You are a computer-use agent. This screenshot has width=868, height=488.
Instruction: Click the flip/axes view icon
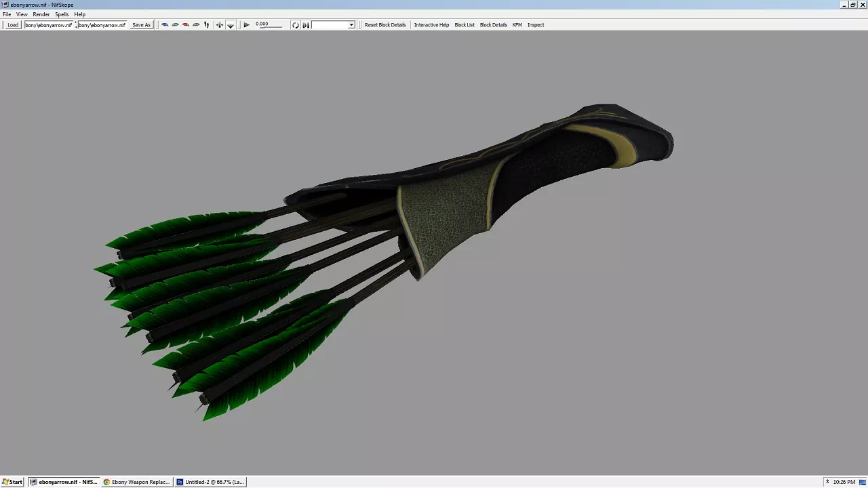click(x=219, y=25)
